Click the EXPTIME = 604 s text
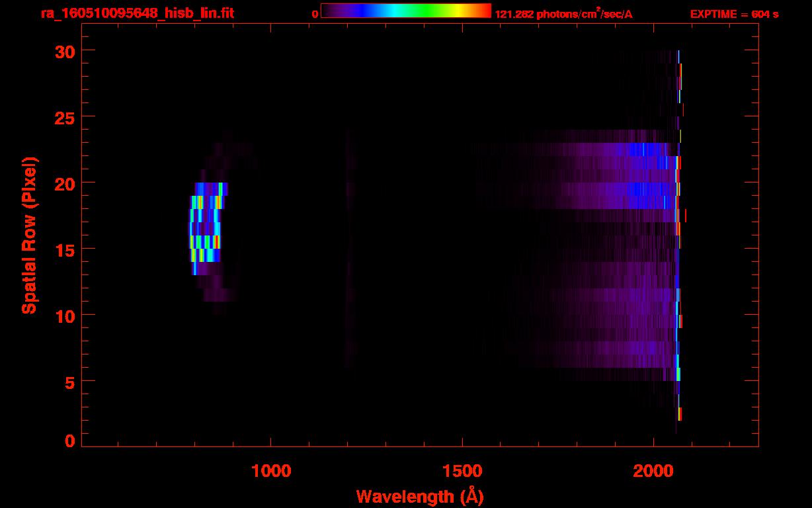This screenshot has height=508, width=812. (734, 14)
